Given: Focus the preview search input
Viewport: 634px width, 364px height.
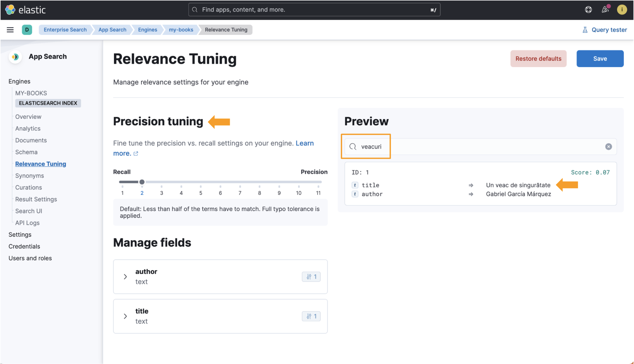Looking at the screenshot, I should click(480, 146).
